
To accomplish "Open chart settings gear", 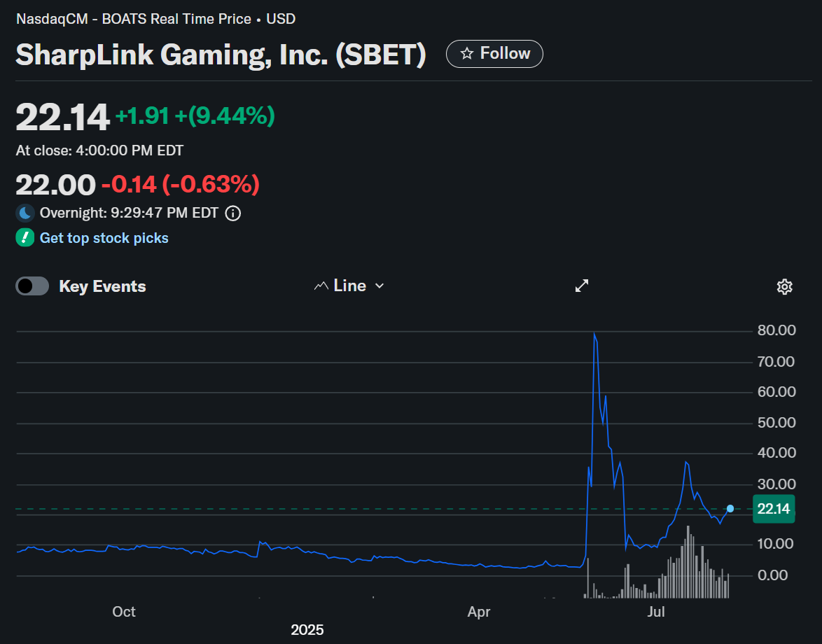I will pyautogui.click(x=784, y=286).
